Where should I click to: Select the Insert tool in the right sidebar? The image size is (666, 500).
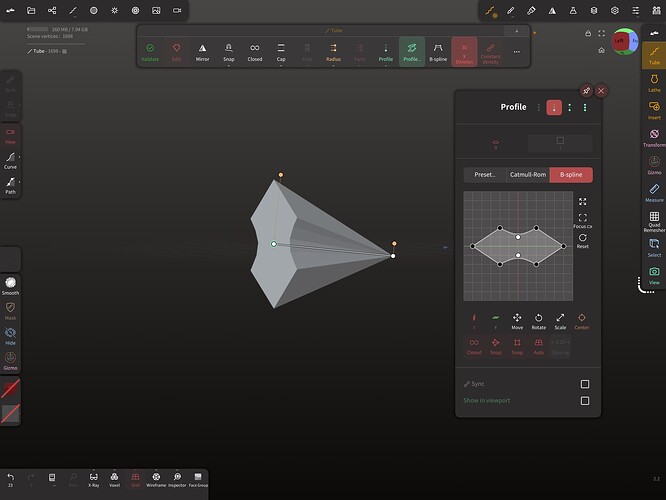coord(654,110)
